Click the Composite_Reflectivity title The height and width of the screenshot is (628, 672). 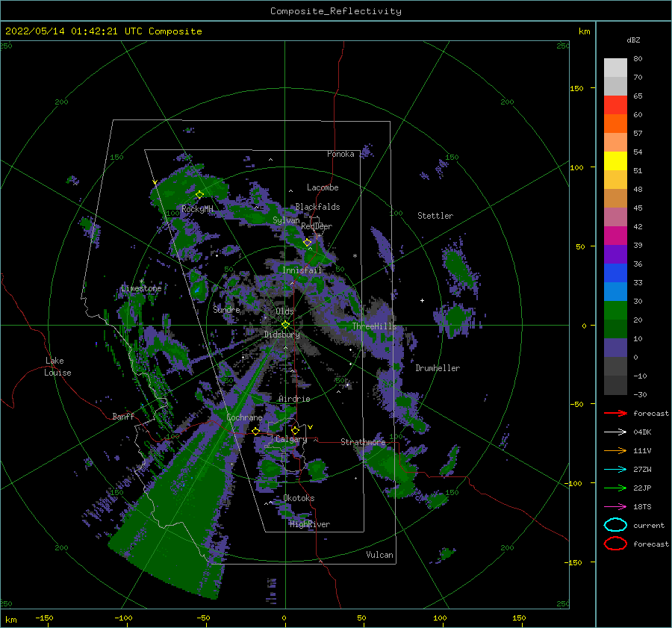coord(335,11)
